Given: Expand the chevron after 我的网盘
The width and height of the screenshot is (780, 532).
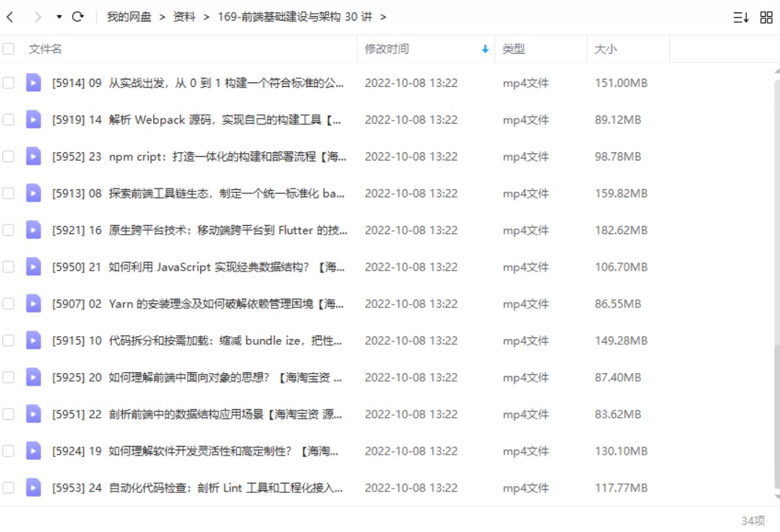Looking at the screenshot, I should point(162,17).
